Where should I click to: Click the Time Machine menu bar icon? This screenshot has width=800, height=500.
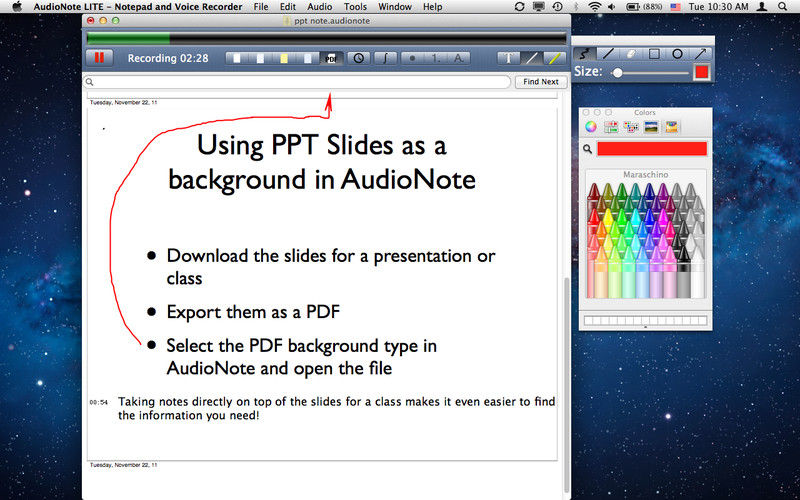pos(558,7)
